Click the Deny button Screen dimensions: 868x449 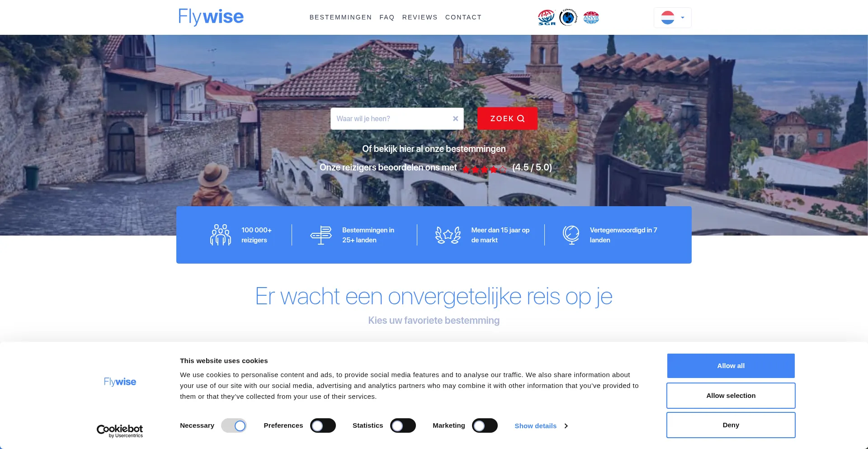coord(730,425)
